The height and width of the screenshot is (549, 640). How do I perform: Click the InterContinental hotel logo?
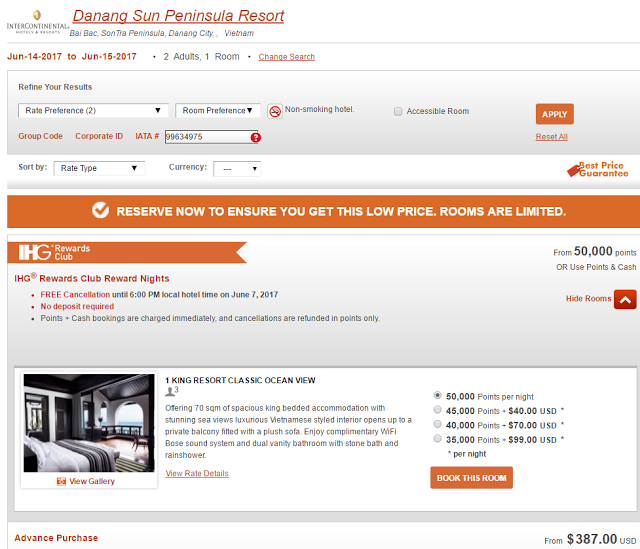pos(38,22)
